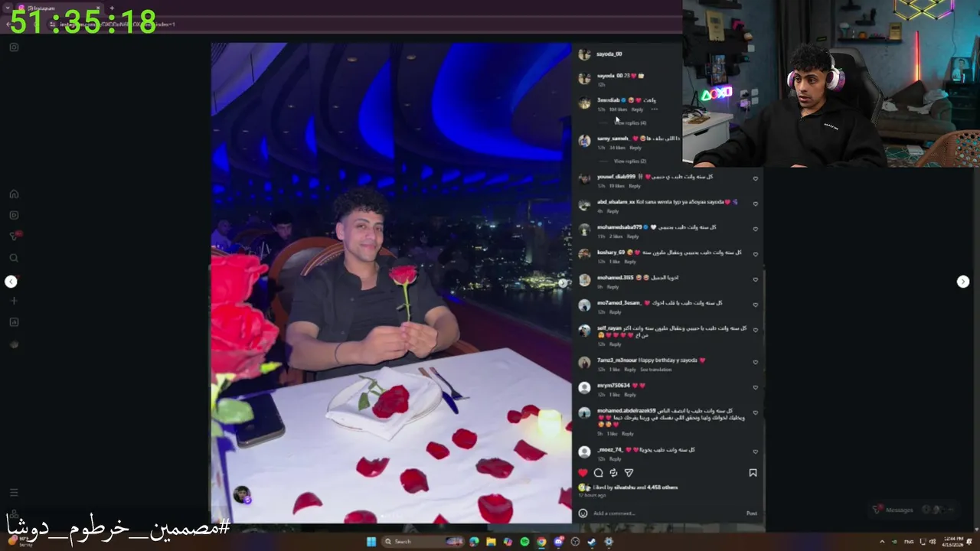Expand View replies (4) under 3mrdiab

coord(630,122)
